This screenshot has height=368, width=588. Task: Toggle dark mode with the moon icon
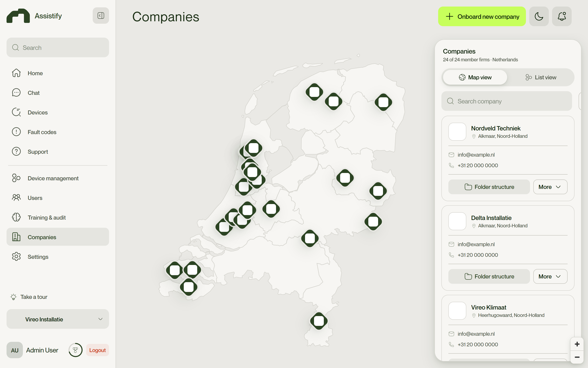click(x=539, y=16)
